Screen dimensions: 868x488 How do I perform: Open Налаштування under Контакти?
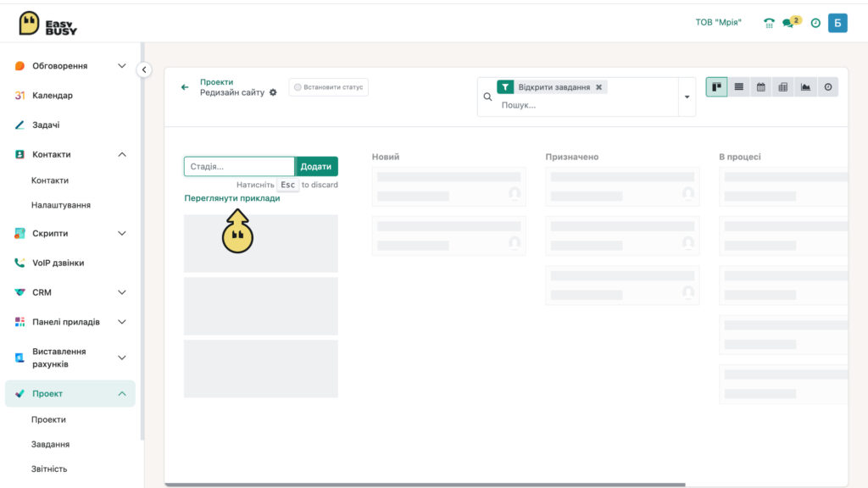point(61,205)
